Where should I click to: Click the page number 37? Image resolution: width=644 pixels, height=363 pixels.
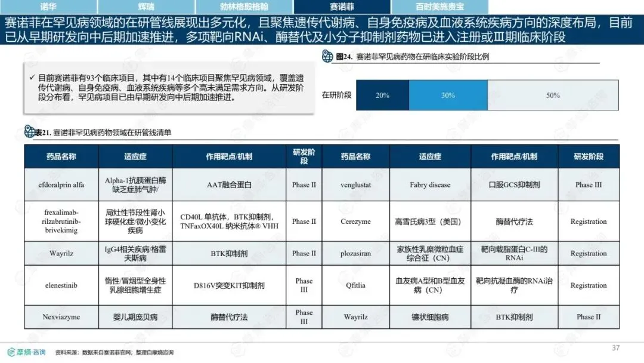tap(615, 348)
